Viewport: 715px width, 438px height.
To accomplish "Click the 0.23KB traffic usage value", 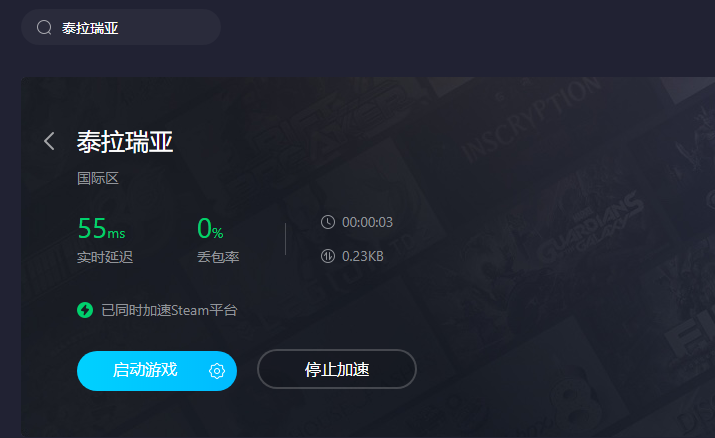I will point(363,256).
